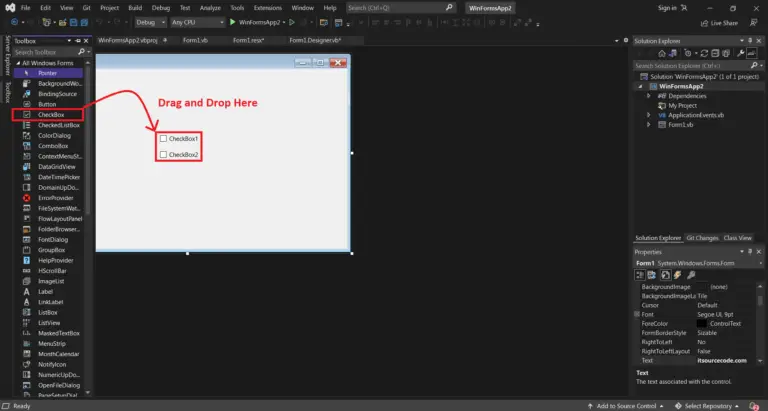
Task: Select the Pointer tool in Toolbox
Action: coord(47,73)
